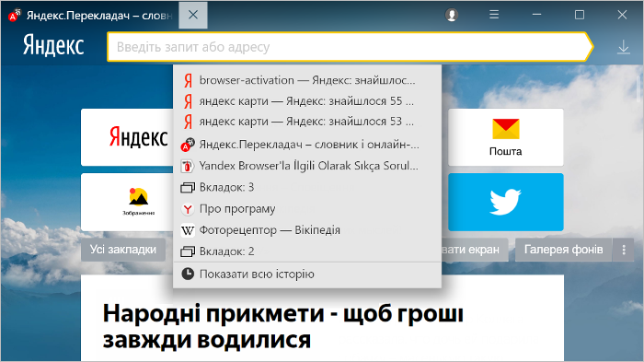Image resolution: width=644 pixels, height=362 pixels.
Task: Open the Twitter tile
Action: (506, 202)
